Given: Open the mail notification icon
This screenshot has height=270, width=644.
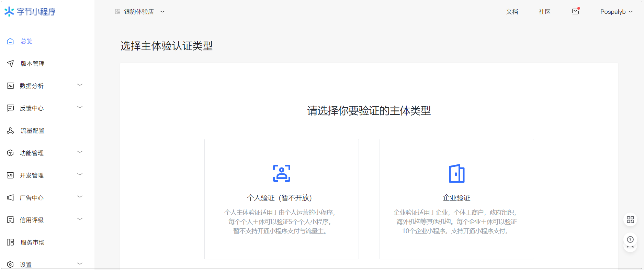Looking at the screenshot, I should [575, 12].
